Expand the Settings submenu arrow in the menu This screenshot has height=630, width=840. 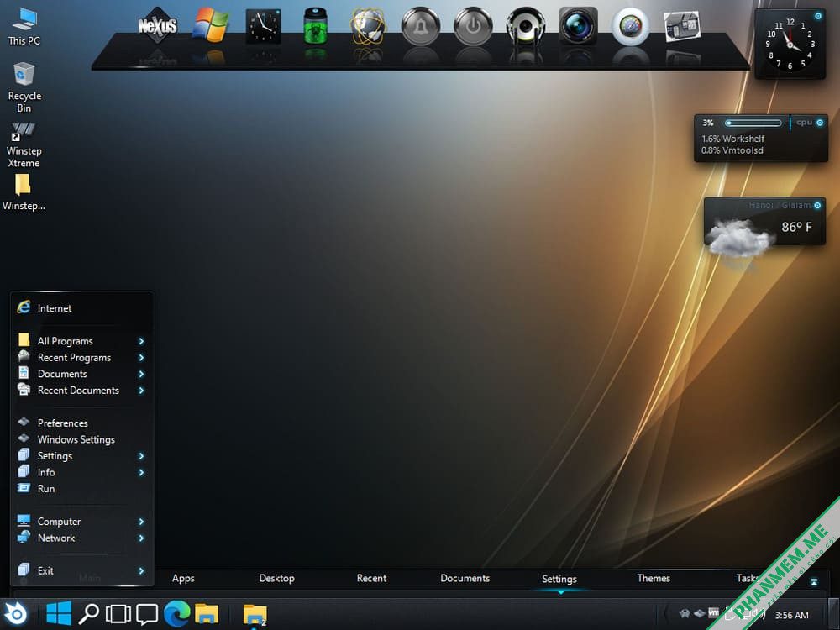[141, 456]
